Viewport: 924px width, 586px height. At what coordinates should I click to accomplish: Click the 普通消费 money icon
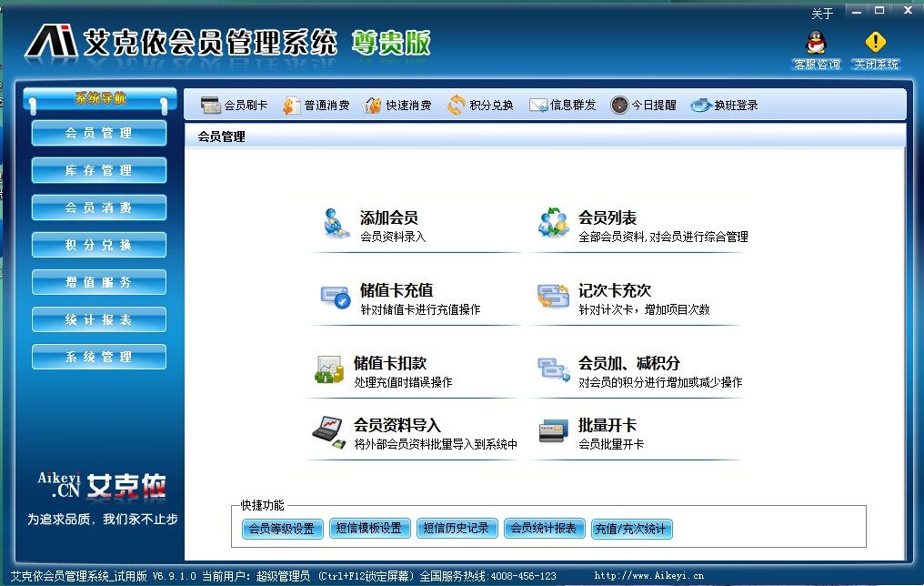pyautogui.click(x=291, y=105)
